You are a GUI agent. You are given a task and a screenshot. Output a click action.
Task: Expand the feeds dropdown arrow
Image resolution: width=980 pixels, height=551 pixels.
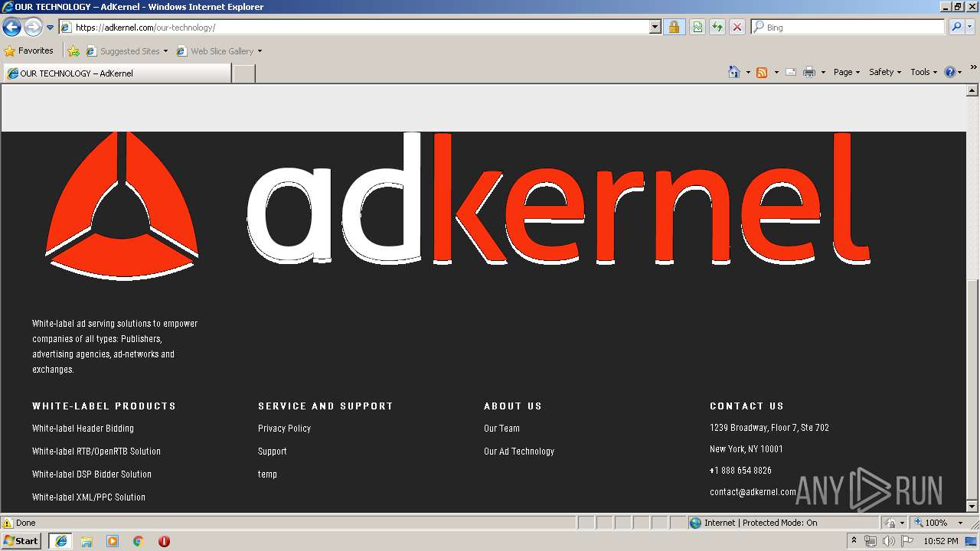(x=776, y=72)
